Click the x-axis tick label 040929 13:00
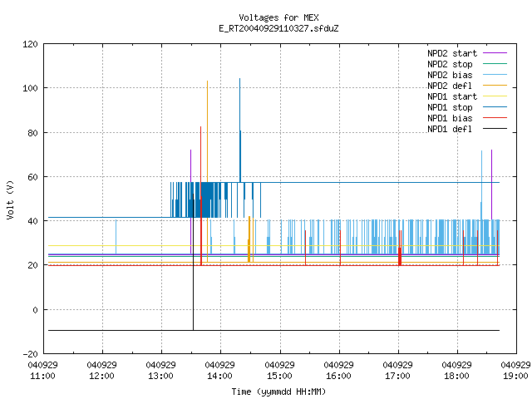This screenshot has height=399, width=532. click(x=160, y=371)
